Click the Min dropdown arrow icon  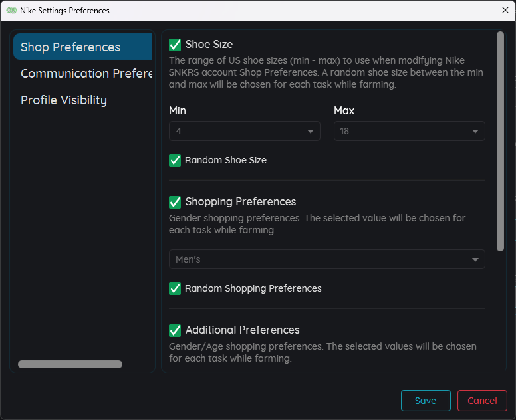pyautogui.click(x=311, y=132)
